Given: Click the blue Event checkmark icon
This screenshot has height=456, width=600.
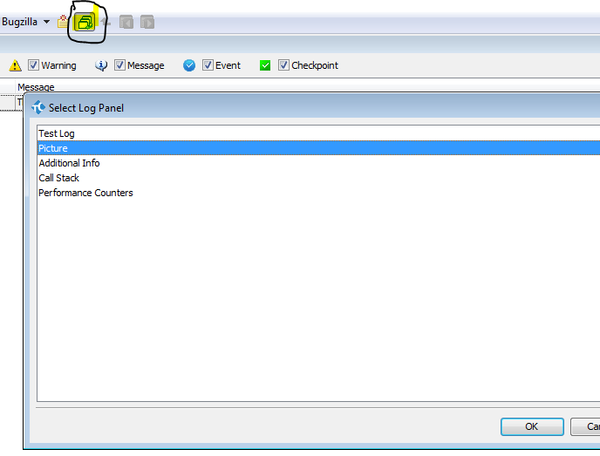Looking at the screenshot, I should pyautogui.click(x=189, y=65).
